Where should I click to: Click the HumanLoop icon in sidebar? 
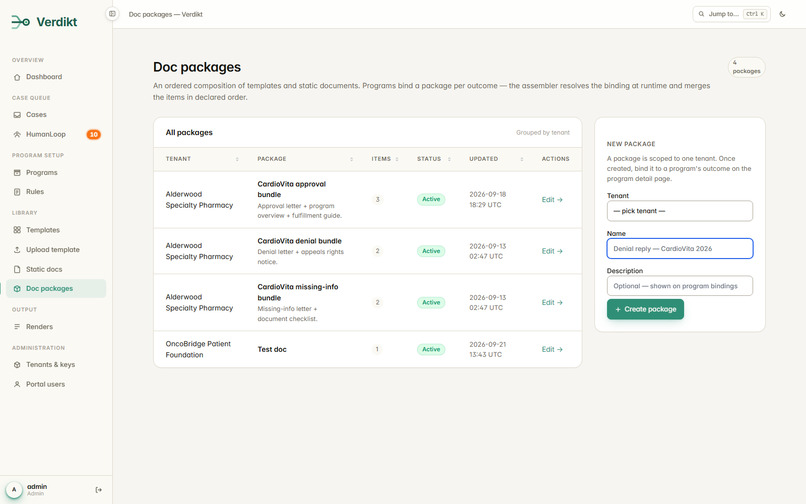pyautogui.click(x=17, y=134)
